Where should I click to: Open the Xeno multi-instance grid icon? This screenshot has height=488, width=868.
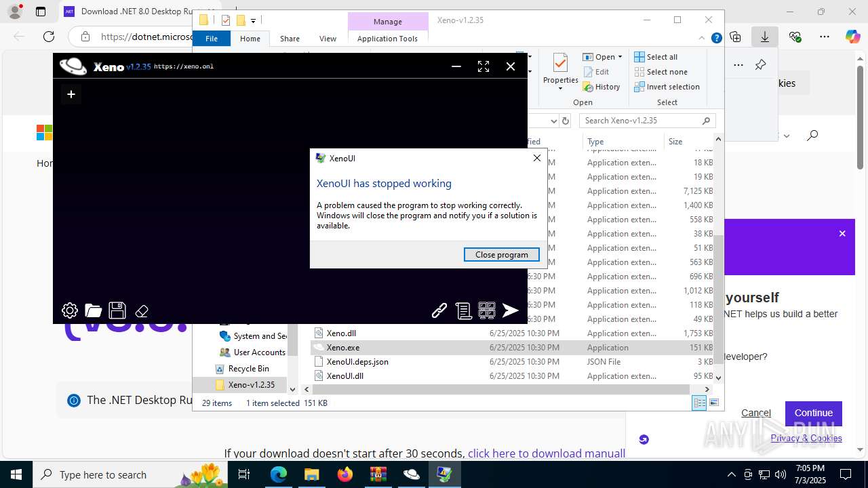487,310
